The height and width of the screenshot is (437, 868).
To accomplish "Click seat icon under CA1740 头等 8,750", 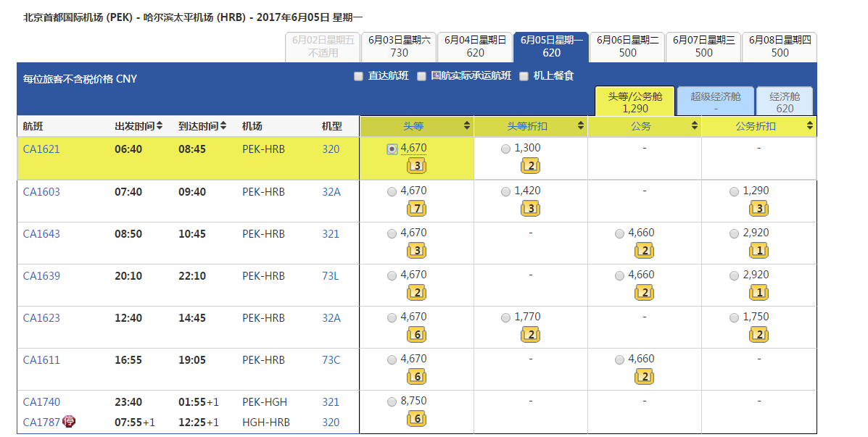I will coord(416,419).
